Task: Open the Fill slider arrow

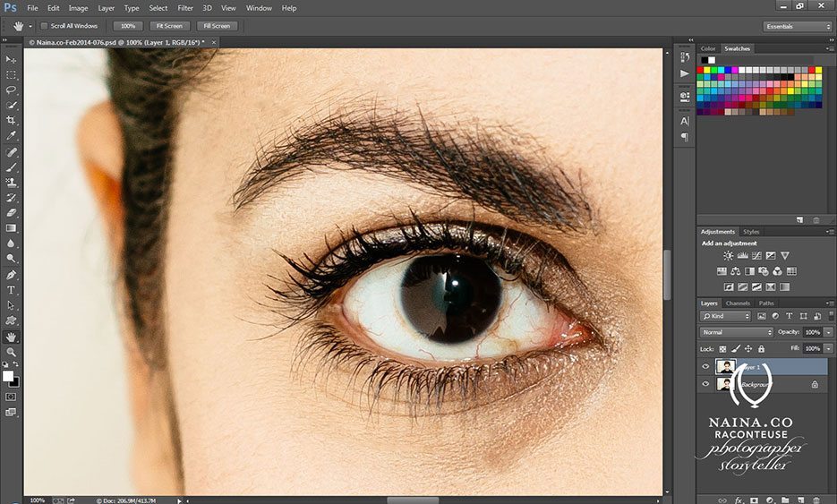Action: point(828,348)
